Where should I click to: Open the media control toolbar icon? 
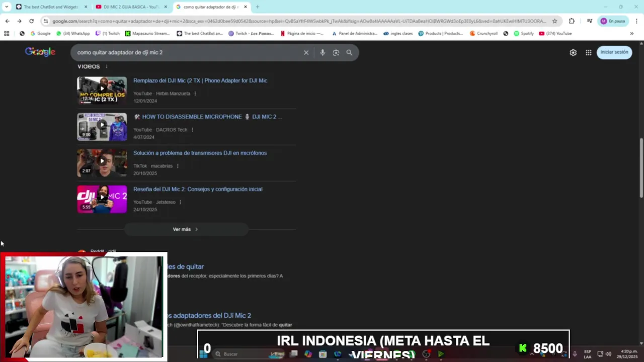point(589,21)
